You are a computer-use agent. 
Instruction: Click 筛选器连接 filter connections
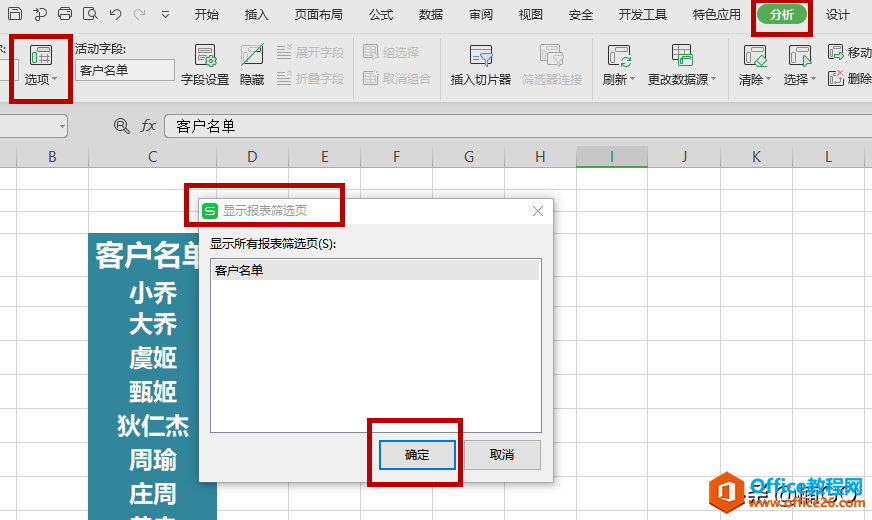coord(552,66)
